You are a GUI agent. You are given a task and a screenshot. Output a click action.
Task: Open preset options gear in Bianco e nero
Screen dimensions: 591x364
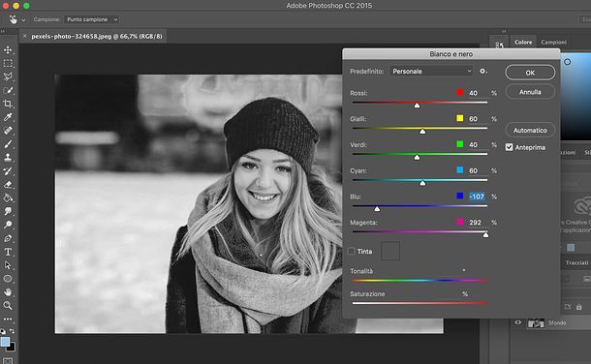(482, 71)
